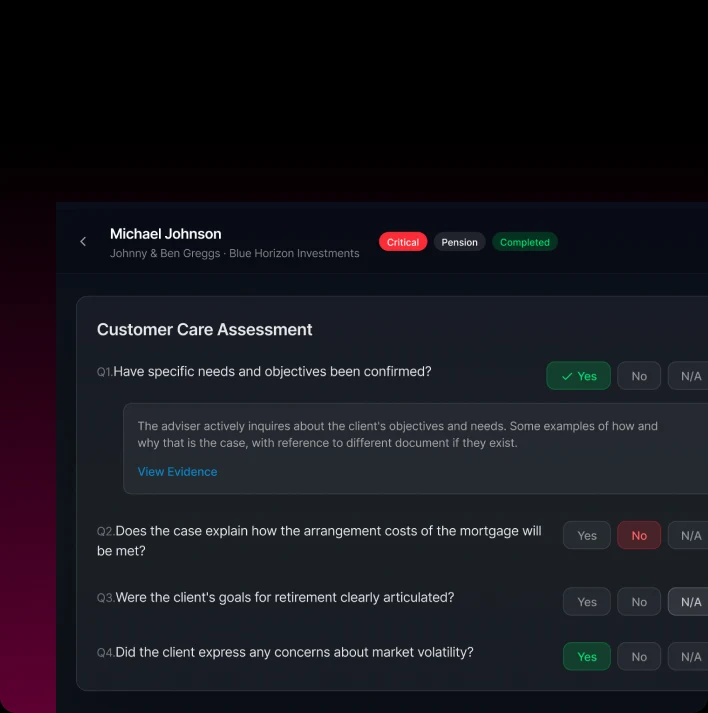Click 'Johnny & Ben Greggs · Blue Horizon Investments' subtitle

pyautogui.click(x=235, y=253)
